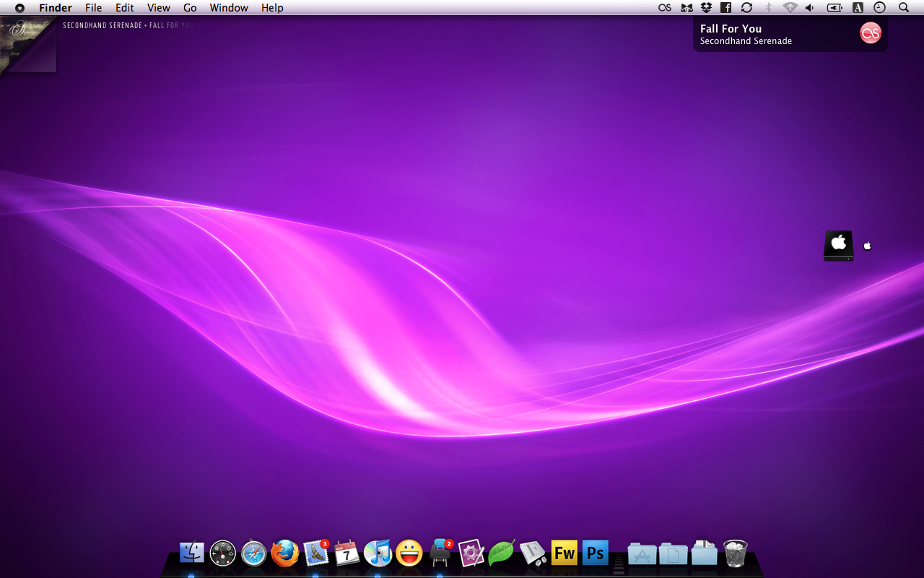
Task: Click the Last.fm menu bar icon
Action: 665,7
